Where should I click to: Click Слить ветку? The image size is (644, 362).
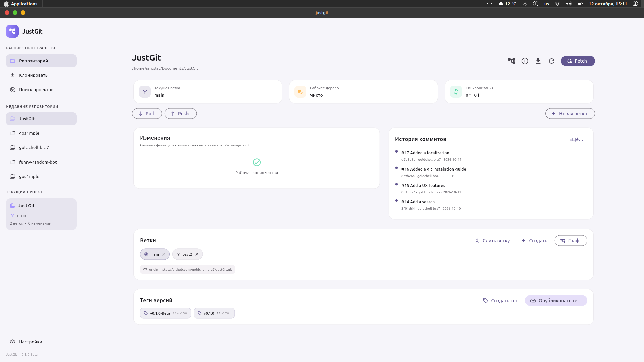pos(492,241)
